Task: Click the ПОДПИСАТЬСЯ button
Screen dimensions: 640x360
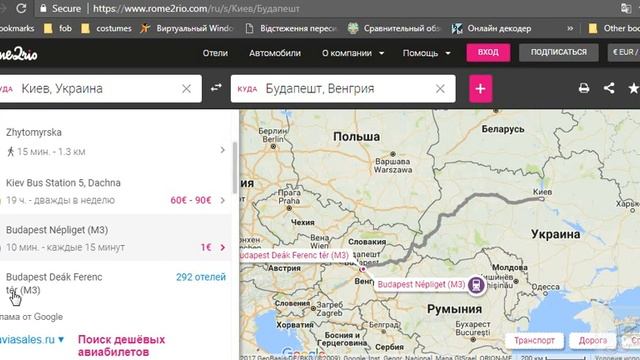Action: (559, 52)
